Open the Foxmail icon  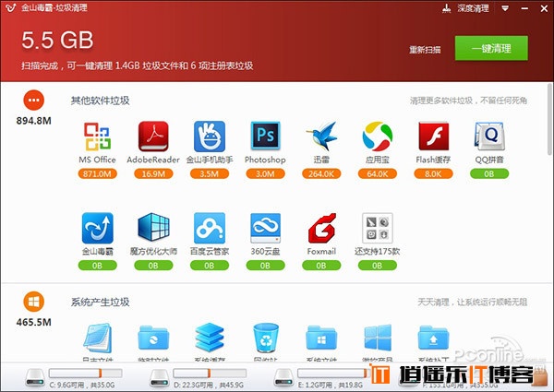[x=321, y=228]
